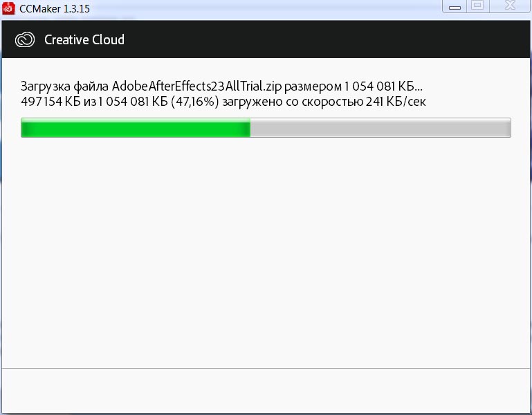Image resolution: width=532 pixels, height=415 pixels.
Task: Click the disabled maximize window button
Action: tap(478, 6)
